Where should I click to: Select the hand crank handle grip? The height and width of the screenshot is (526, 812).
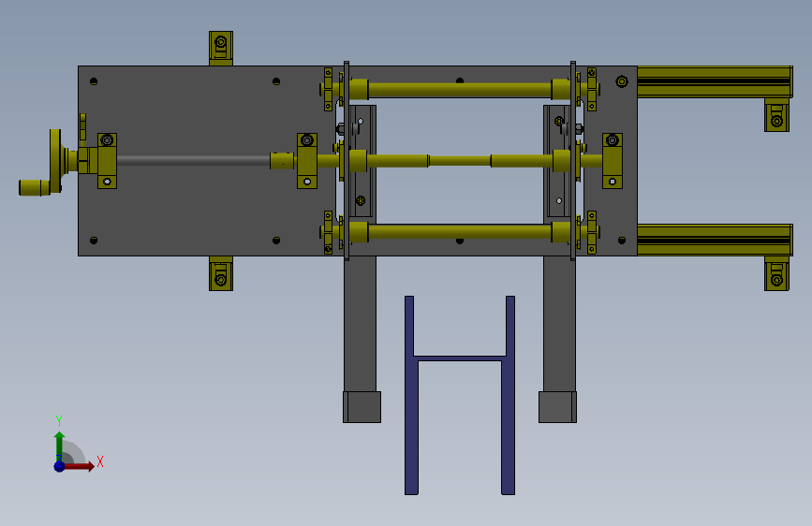(34, 187)
